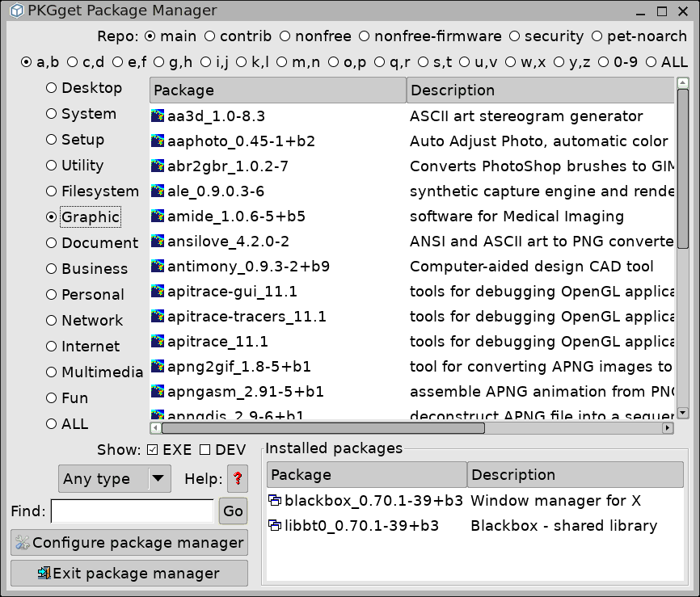Select the Utility category
This screenshot has width=700, height=597.
74,166
